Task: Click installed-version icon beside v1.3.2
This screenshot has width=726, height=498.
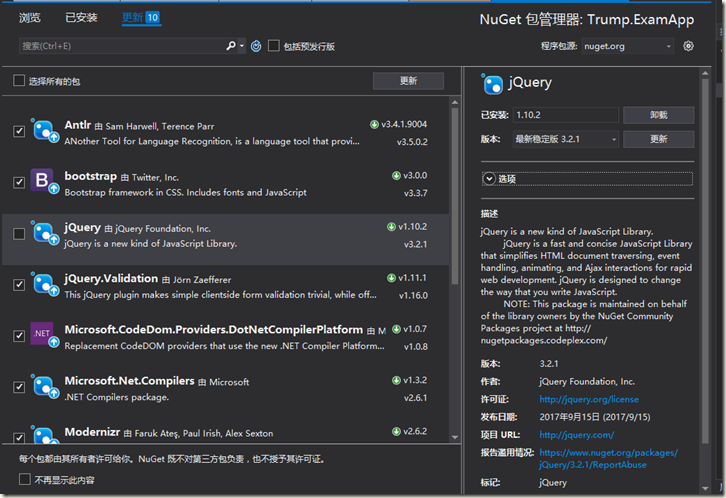Action: point(396,380)
